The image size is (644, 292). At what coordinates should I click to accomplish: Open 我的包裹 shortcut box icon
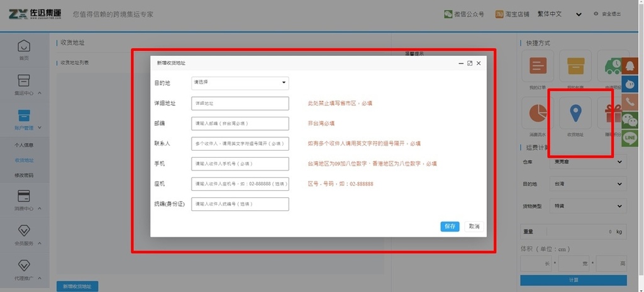[x=575, y=65]
